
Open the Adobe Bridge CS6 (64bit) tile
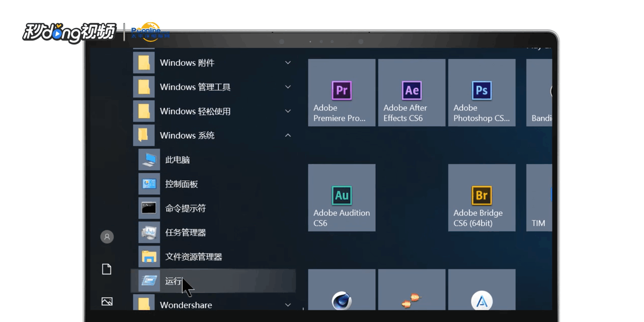(481, 197)
